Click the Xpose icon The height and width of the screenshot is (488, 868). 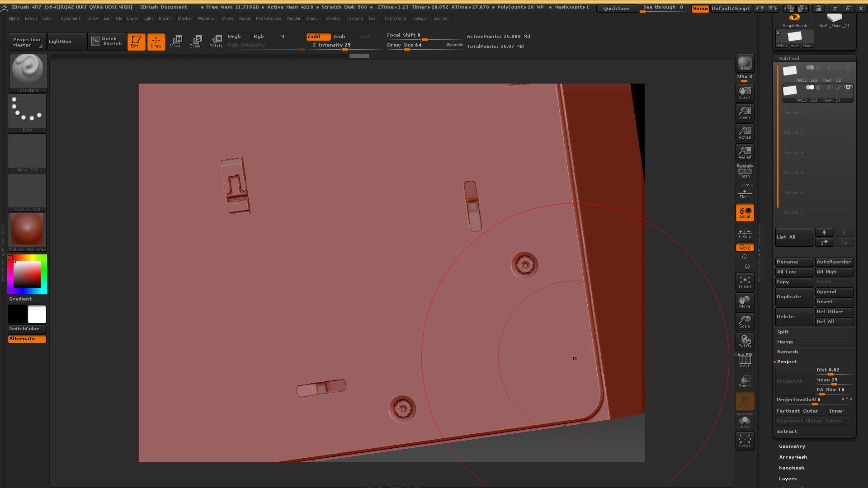coord(745,441)
